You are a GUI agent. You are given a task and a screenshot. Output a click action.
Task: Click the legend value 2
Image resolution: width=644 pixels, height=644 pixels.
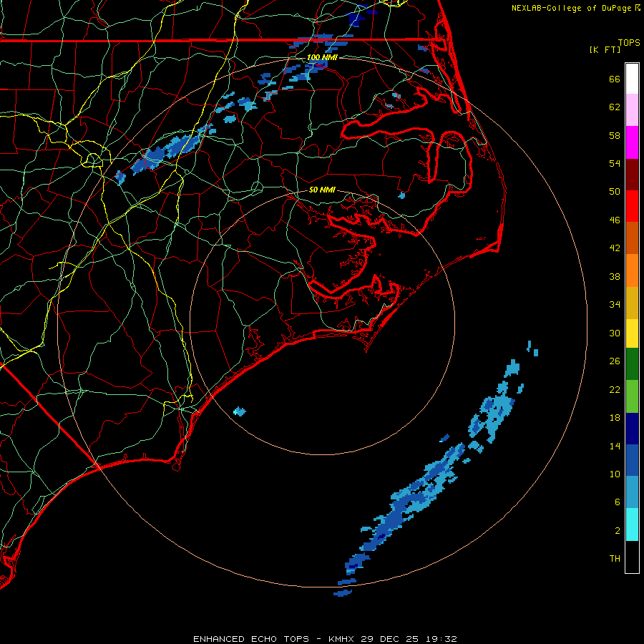pos(618,531)
